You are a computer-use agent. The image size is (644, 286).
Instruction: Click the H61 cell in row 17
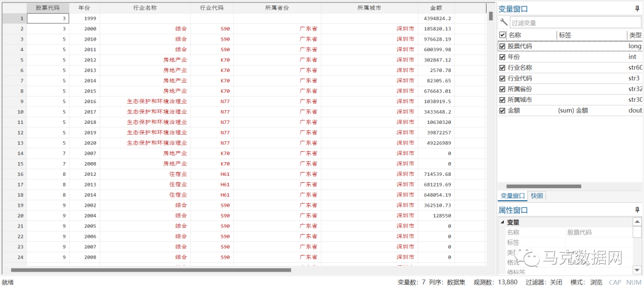212,184
